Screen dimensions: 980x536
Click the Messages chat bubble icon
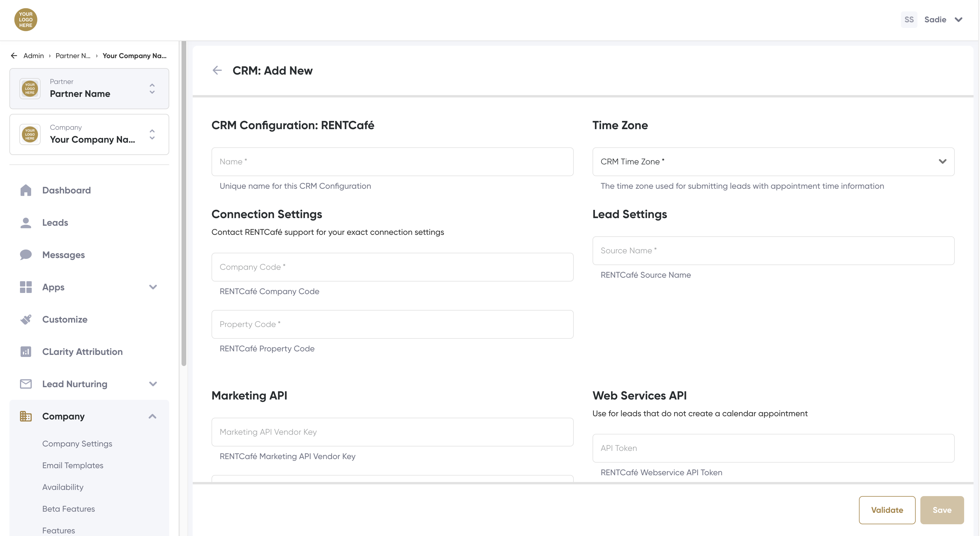[26, 255]
